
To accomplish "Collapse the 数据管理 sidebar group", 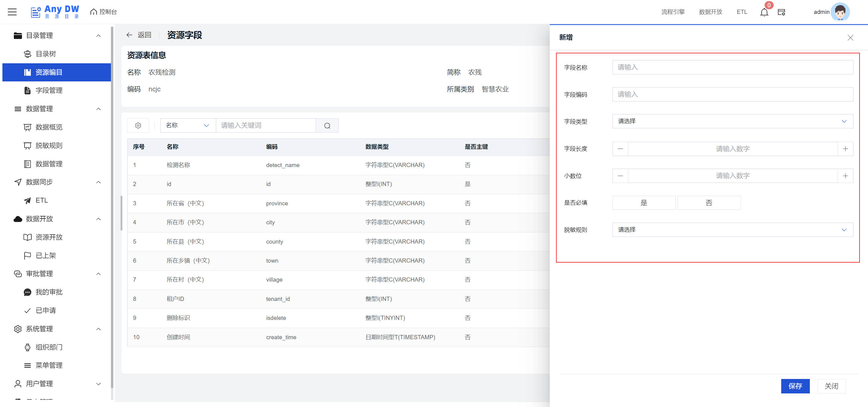I will [98, 109].
